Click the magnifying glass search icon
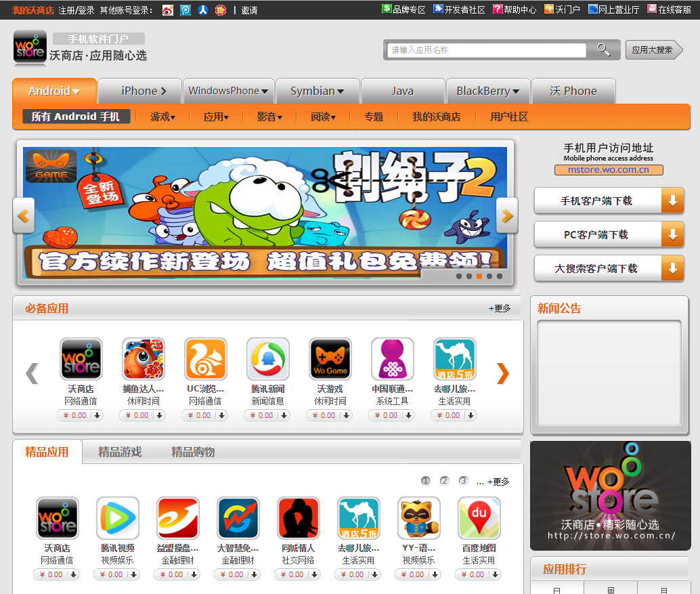Image resolution: width=700 pixels, height=594 pixels. click(x=603, y=49)
